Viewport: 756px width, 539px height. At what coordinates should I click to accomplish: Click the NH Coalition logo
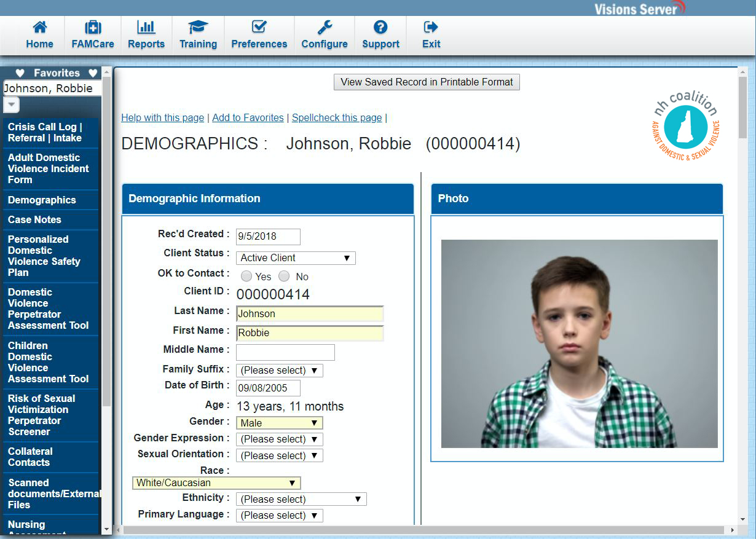(x=685, y=125)
